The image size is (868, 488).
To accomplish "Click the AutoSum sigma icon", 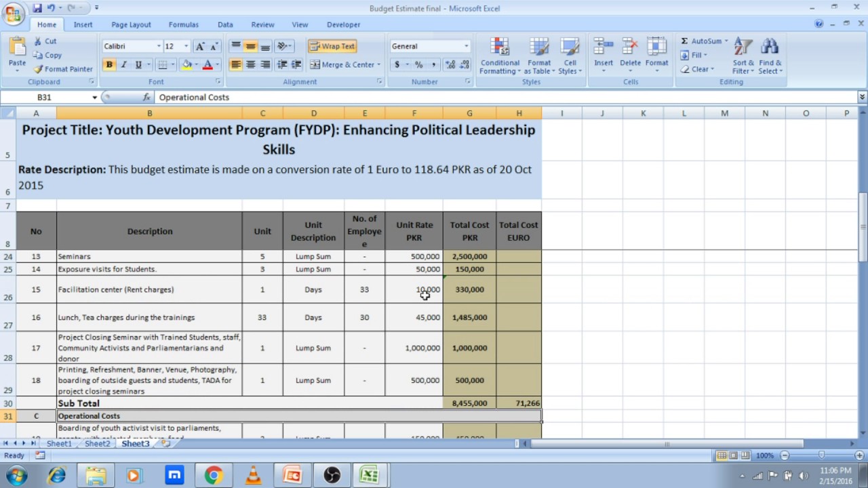I will click(685, 41).
